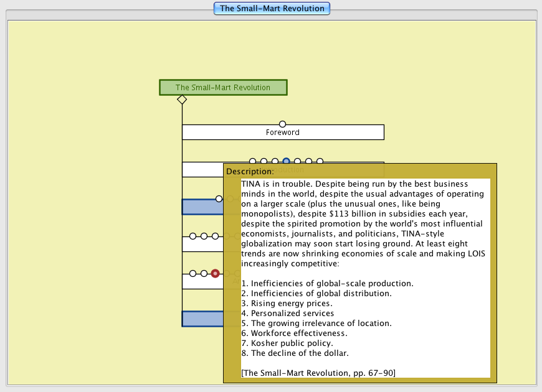Screen dimensions: 542x392
Task: Click the white node box below the red marker
Action: 202,282
